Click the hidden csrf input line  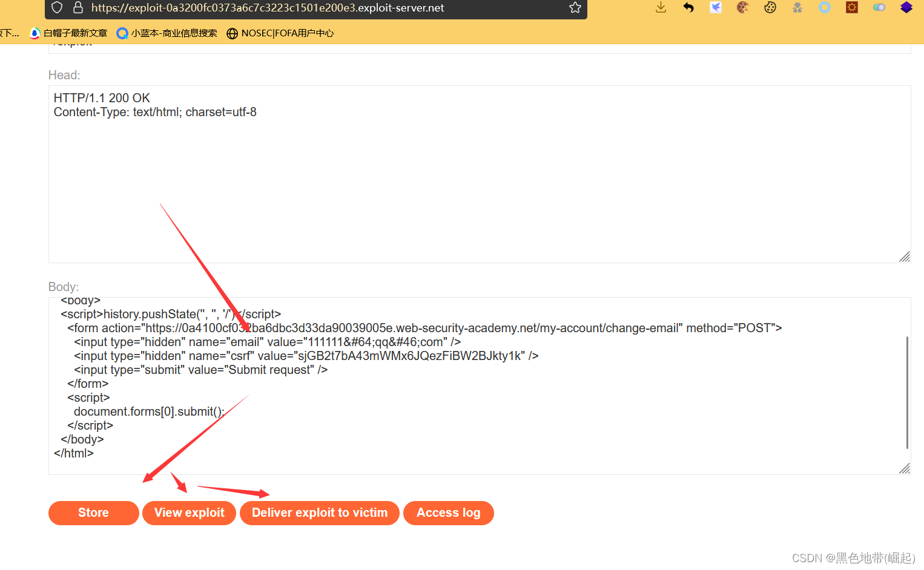point(306,356)
